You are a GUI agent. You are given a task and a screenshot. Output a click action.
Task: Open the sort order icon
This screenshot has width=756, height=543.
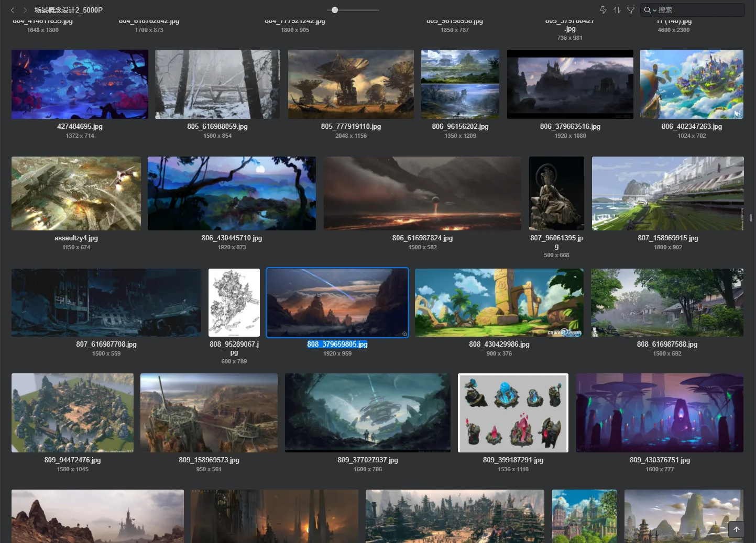click(x=617, y=10)
